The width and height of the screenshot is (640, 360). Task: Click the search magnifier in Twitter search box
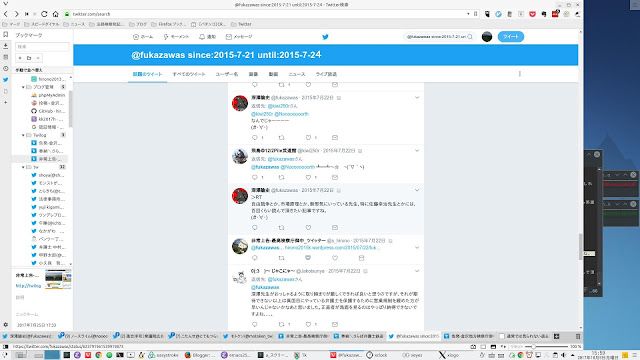[x=470, y=37]
